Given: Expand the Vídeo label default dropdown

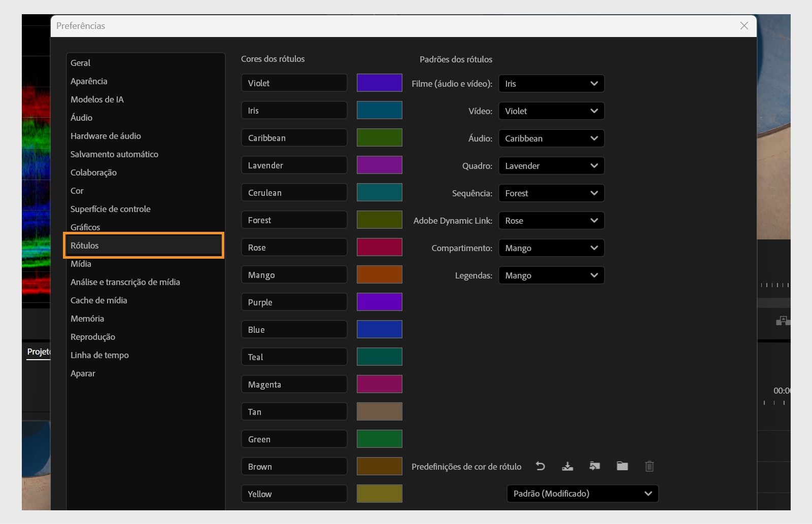Looking at the screenshot, I should (x=552, y=111).
